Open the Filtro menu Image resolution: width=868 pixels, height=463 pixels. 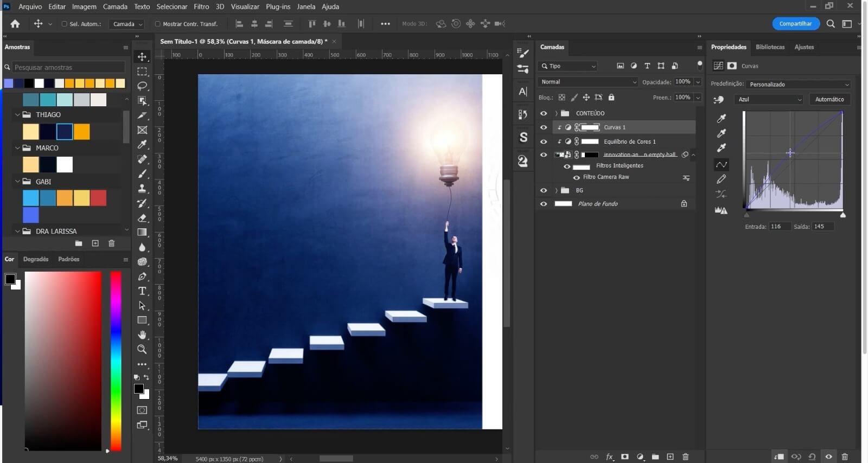point(201,7)
